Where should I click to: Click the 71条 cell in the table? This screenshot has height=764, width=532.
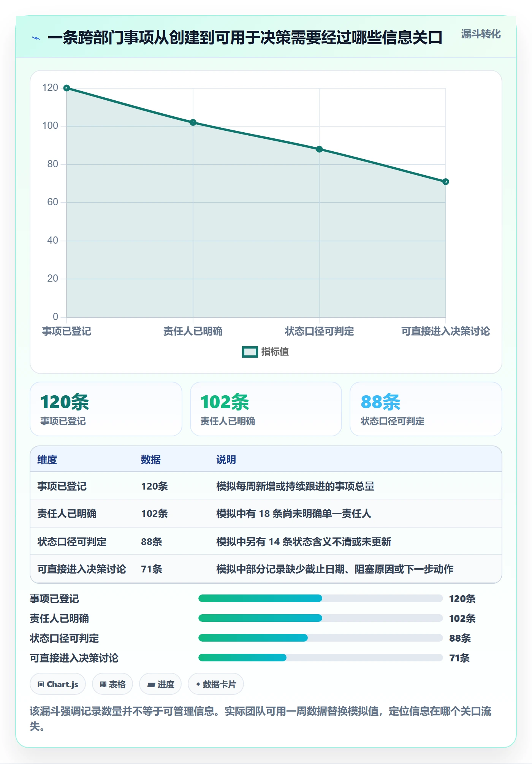pos(152,569)
